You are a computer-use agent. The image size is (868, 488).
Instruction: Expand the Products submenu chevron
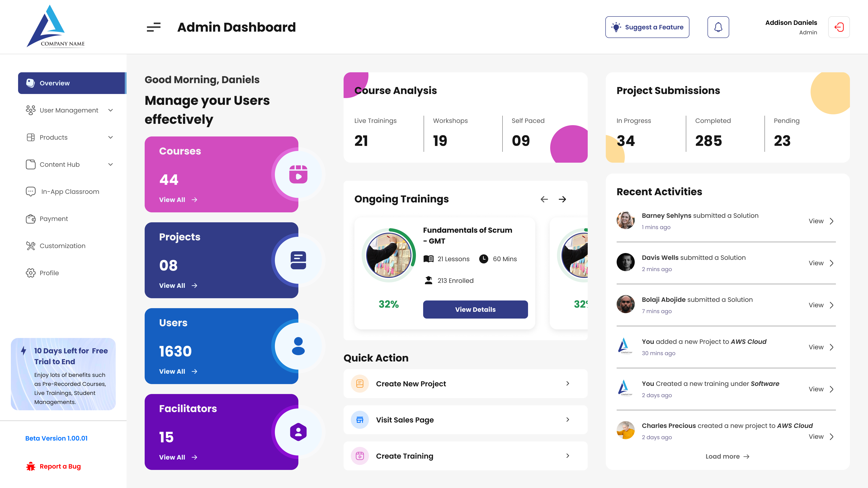click(x=111, y=137)
